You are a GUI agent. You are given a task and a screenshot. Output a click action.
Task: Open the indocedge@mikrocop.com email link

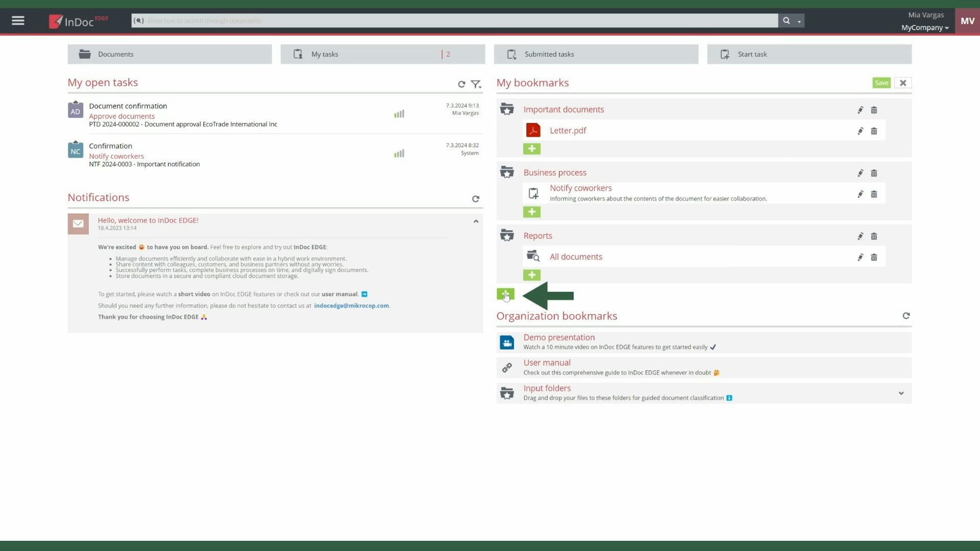(351, 306)
